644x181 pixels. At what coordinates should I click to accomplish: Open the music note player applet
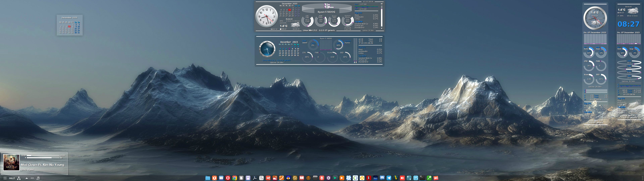click(x=38, y=178)
